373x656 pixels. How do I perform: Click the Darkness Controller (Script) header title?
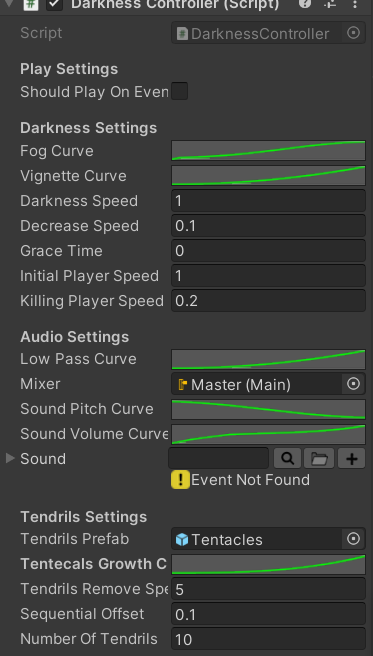tap(175, 4)
